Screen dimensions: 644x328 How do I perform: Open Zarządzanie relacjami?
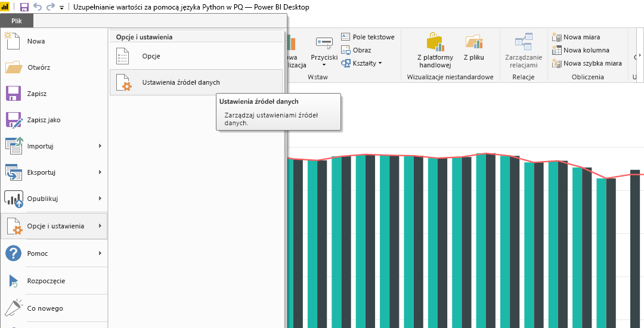[x=524, y=50]
